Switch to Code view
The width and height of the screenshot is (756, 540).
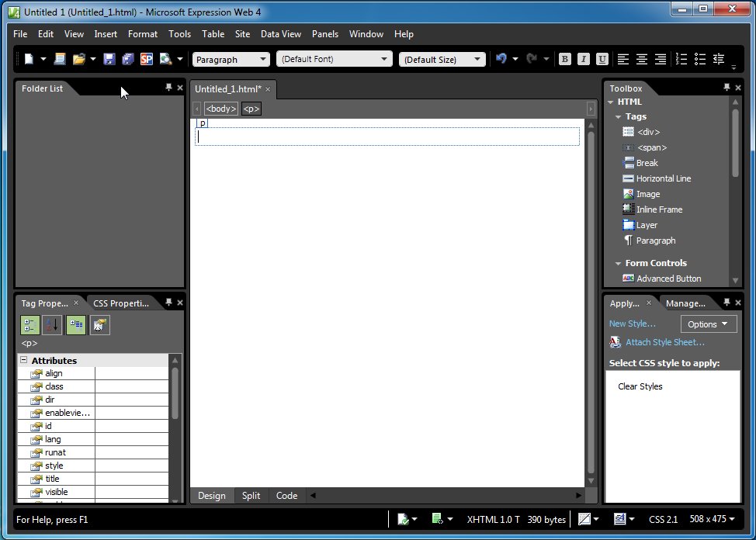coord(286,496)
